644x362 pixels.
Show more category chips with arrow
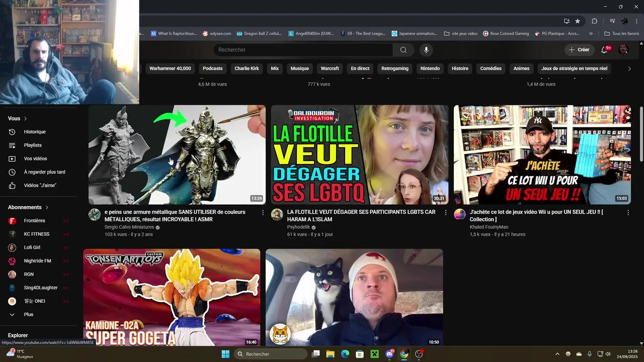[x=629, y=69]
